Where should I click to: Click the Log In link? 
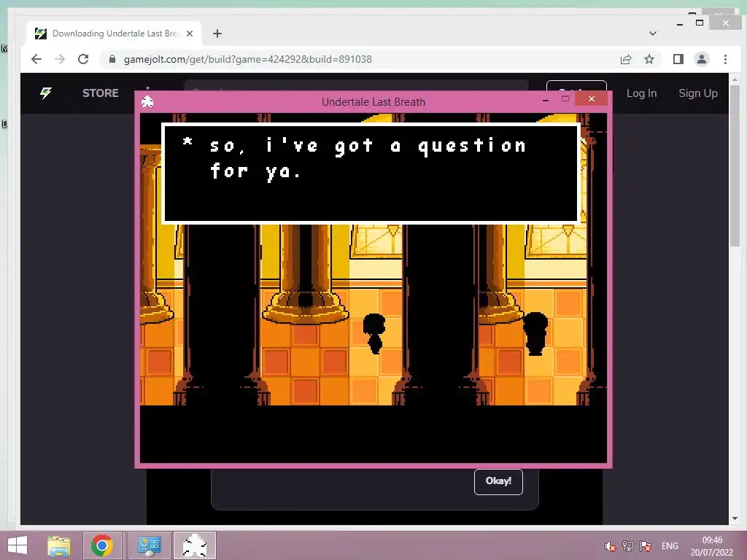641,93
